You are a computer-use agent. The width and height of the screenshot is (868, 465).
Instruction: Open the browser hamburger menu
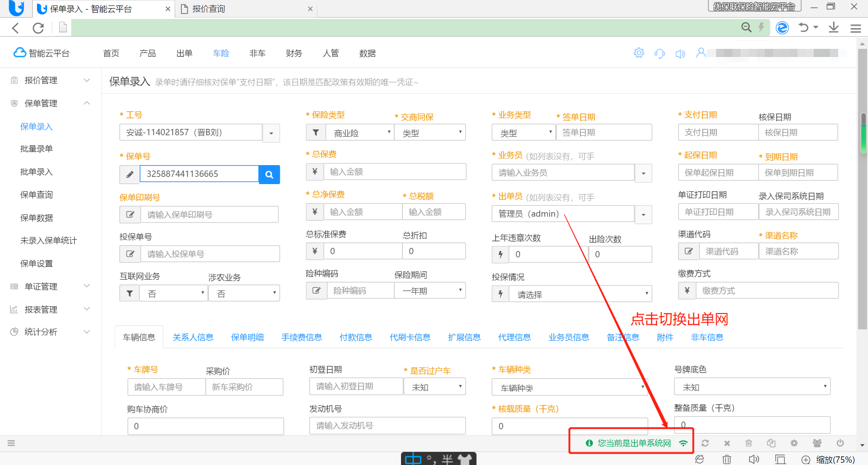pos(856,28)
